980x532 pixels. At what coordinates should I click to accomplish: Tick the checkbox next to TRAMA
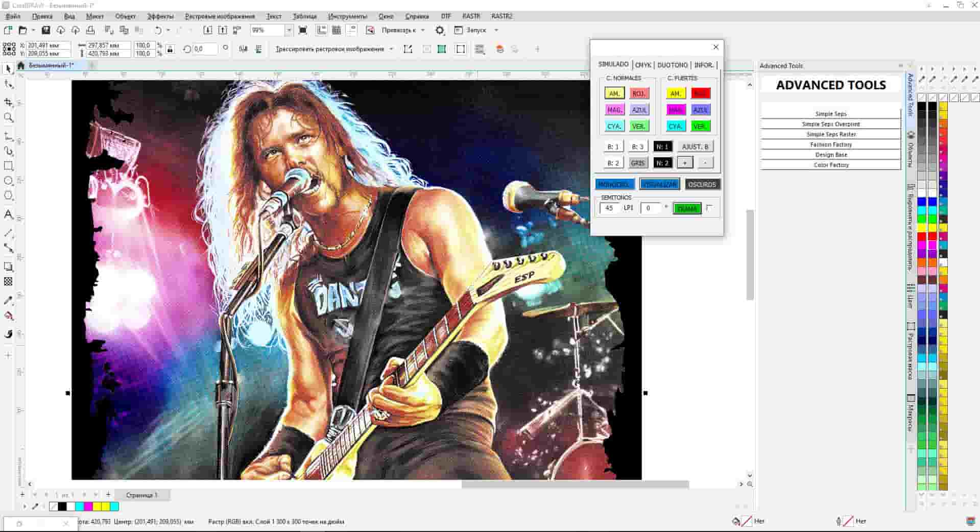[709, 208]
